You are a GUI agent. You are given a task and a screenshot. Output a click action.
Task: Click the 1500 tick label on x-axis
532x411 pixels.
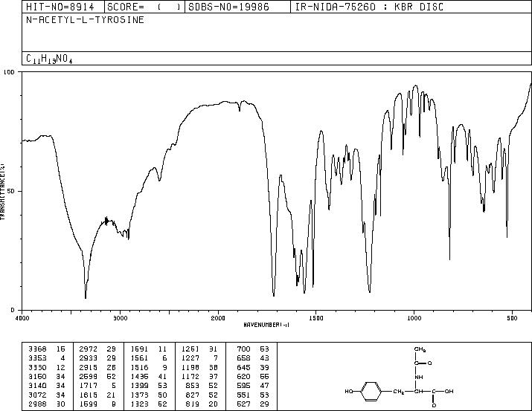[x=316, y=318]
